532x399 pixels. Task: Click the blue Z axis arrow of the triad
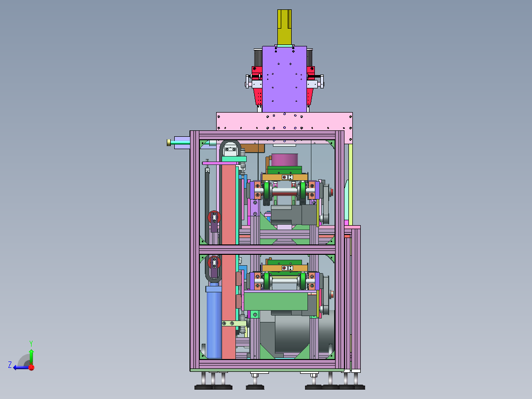tap(20, 367)
